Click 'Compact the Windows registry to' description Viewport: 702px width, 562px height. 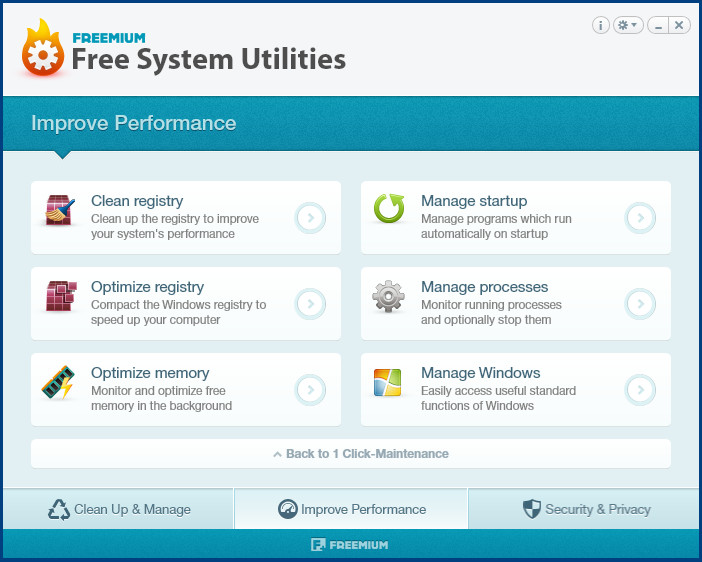coord(179,305)
